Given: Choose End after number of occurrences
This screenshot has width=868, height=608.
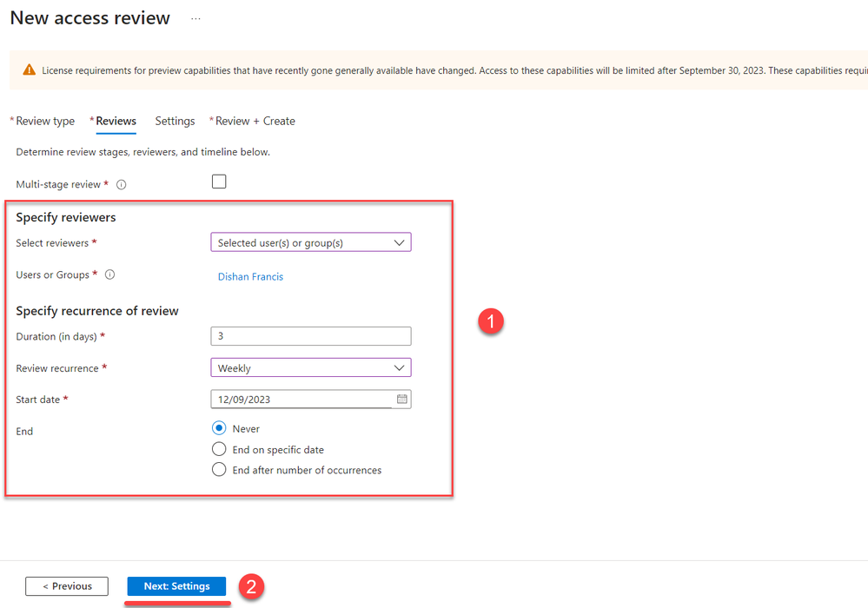Looking at the screenshot, I should [x=219, y=469].
